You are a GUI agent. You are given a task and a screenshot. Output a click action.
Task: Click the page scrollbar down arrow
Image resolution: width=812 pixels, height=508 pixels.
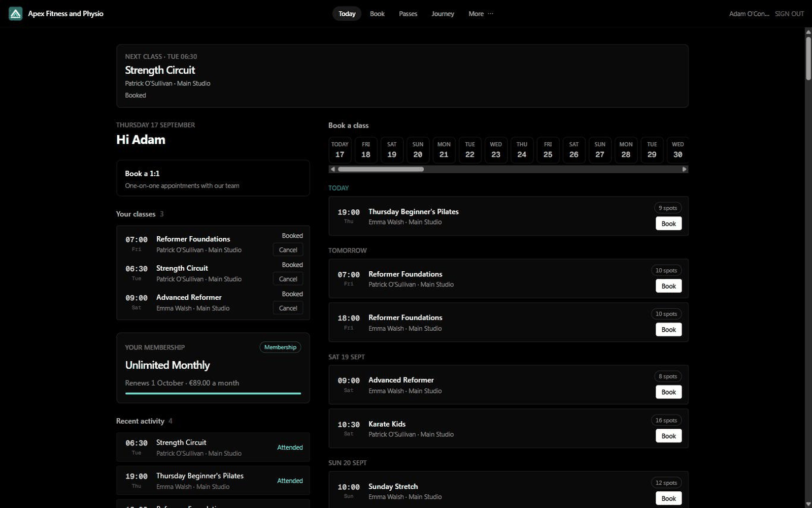click(x=808, y=504)
